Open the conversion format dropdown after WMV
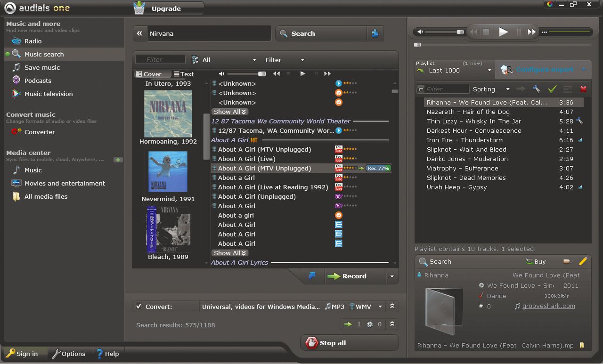The image size is (603, 364). pyautogui.click(x=380, y=307)
